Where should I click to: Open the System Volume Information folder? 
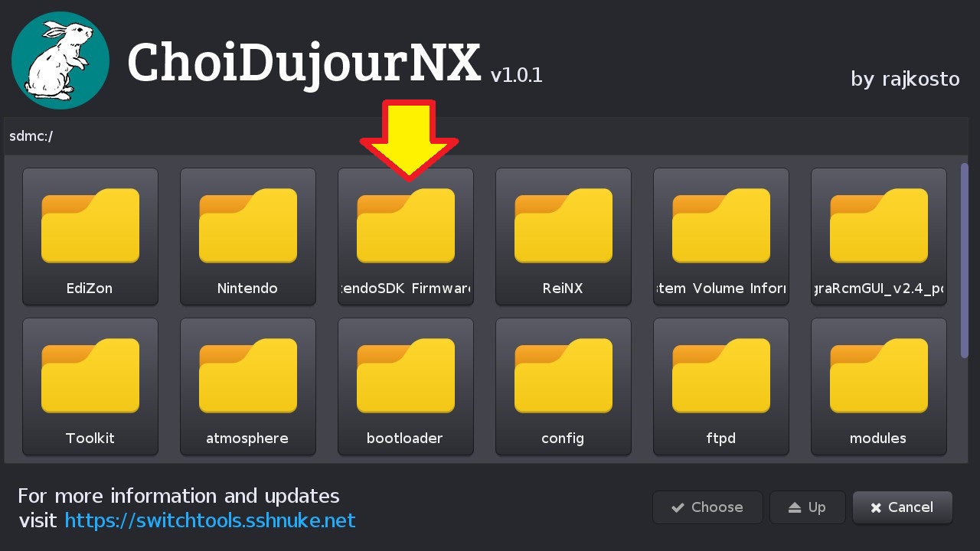pyautogui.click(x=721, y=236)
